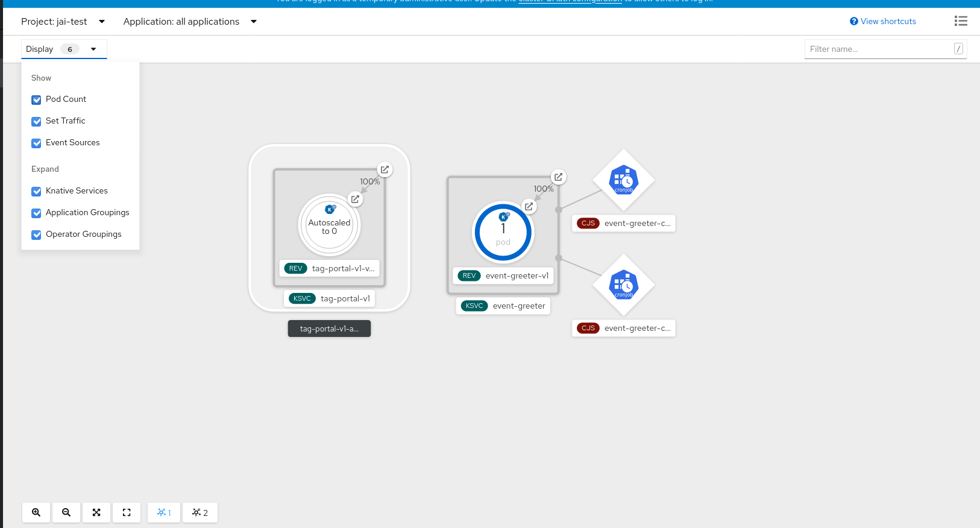Image resolution: width=980 pixels, height=528 pixels.
Task: Toggle Knative Services expand checkbox
Action: tap(36, 191)
